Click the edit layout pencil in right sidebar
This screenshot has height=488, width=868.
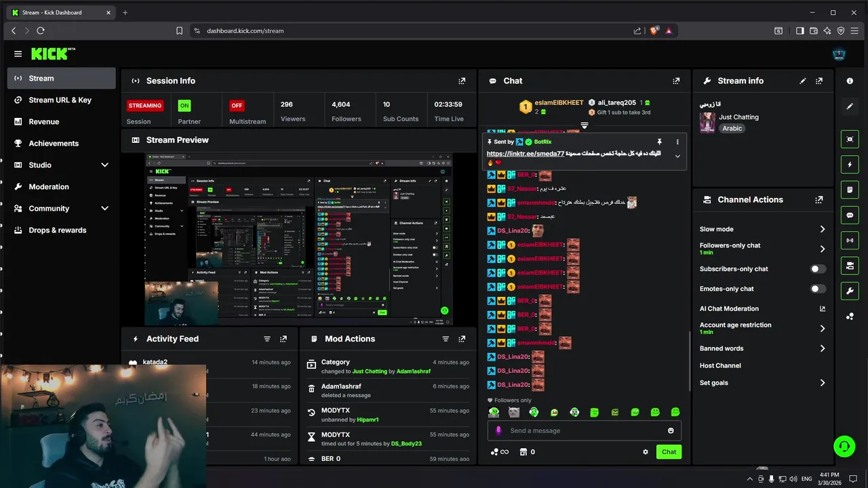(850, 106)
